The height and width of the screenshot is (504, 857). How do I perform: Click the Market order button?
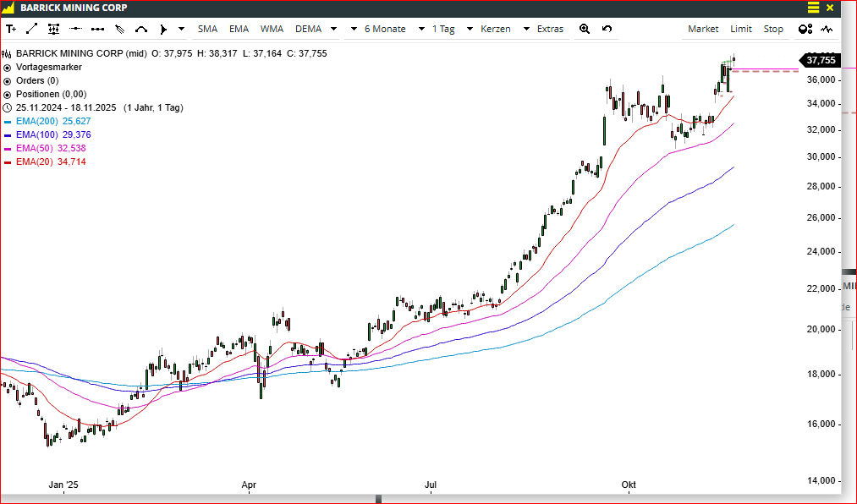[703, 29]
